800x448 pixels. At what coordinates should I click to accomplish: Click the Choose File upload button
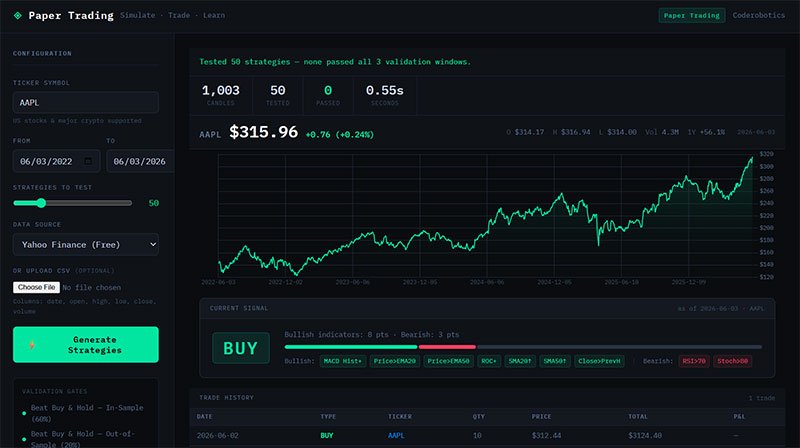pos(36,287)
